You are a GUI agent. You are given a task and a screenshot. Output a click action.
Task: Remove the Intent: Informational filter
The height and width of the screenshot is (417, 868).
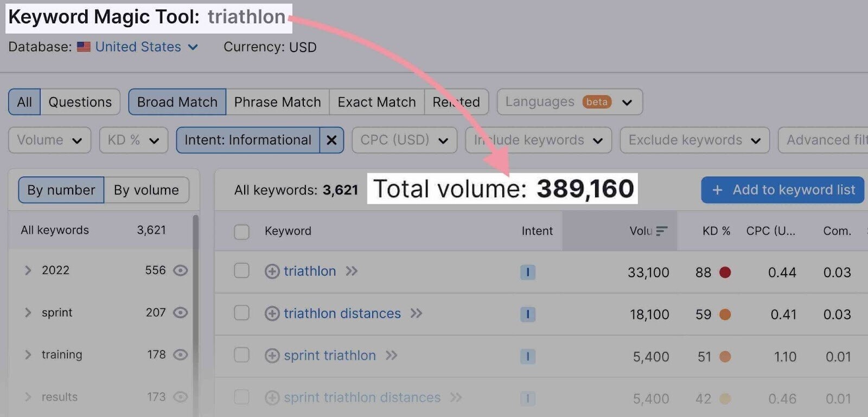[331, 140]
